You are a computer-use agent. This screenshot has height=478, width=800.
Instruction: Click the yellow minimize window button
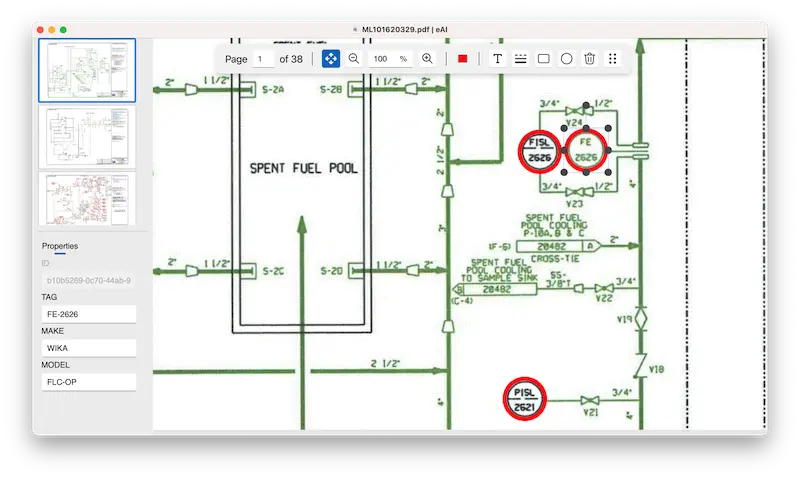pyautogui.click(x=52, y=30)
